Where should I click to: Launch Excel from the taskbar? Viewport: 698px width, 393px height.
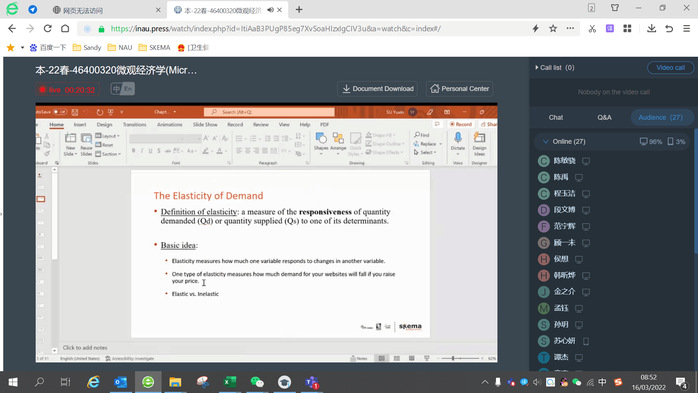(230, 382)
